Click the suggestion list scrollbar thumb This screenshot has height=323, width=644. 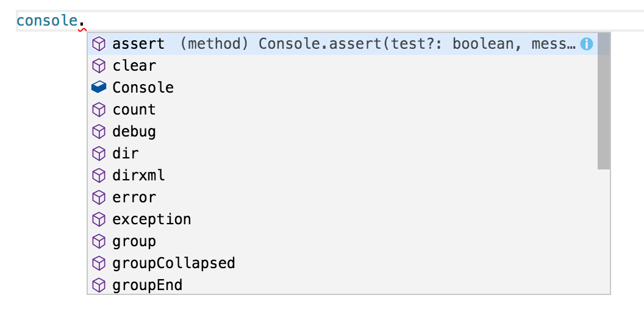pos(604,101)
